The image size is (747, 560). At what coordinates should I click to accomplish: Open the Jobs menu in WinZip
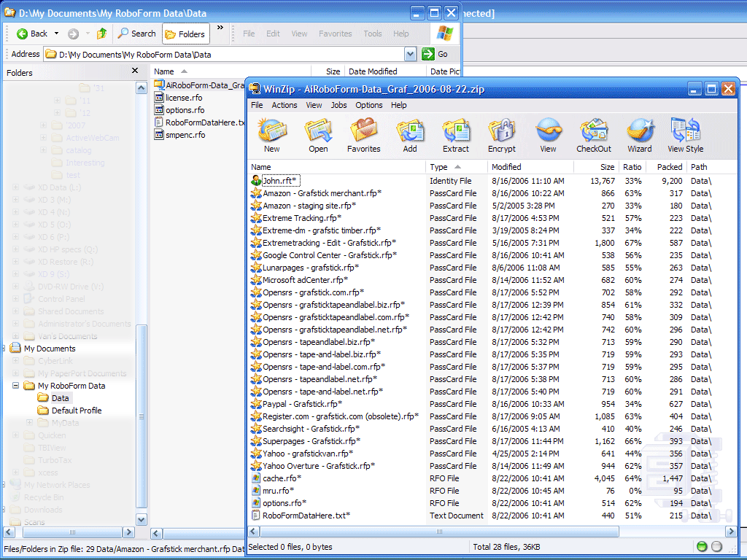coord(338,105)
